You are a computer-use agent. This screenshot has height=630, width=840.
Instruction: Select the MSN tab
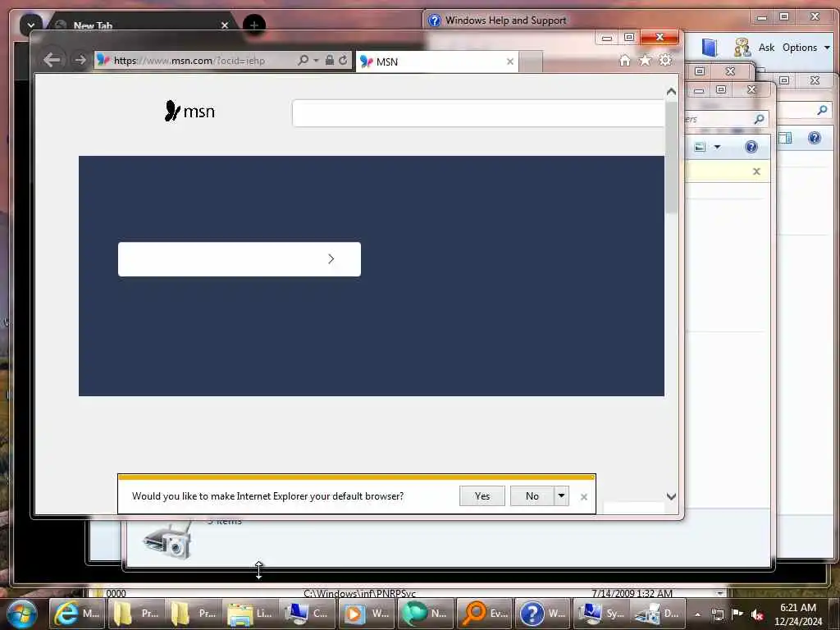[x=436, y=62]
